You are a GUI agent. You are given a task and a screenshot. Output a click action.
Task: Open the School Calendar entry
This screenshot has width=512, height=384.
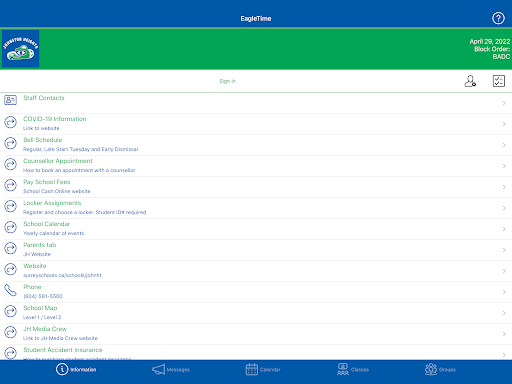tap(256, 229)
